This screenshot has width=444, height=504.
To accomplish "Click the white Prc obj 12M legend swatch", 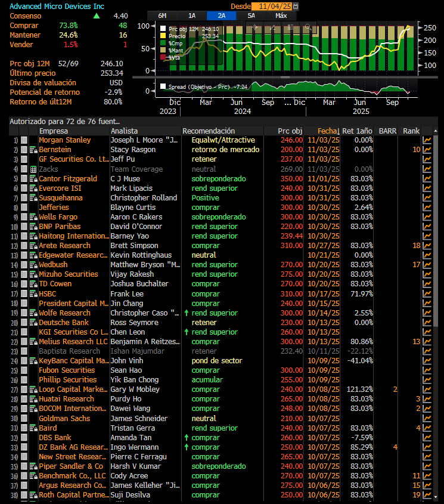I will pyautogui.click(x=163, y=29).
